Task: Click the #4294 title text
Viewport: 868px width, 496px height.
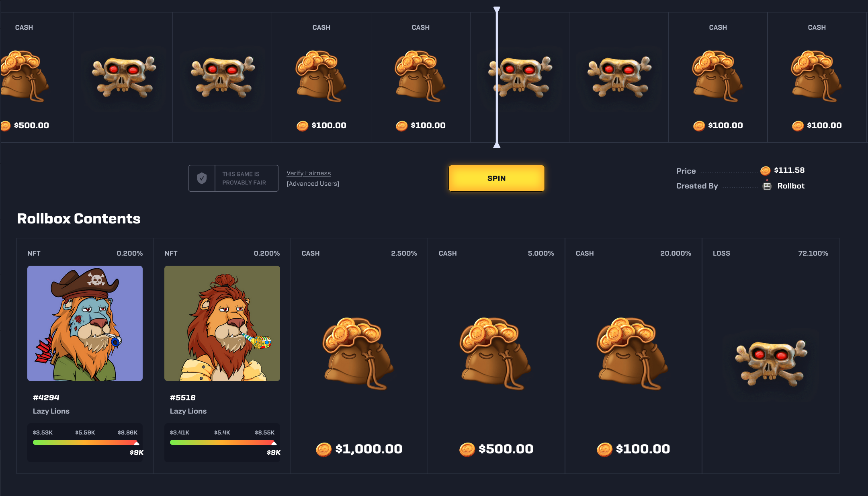Action: [x=46, y=398]
